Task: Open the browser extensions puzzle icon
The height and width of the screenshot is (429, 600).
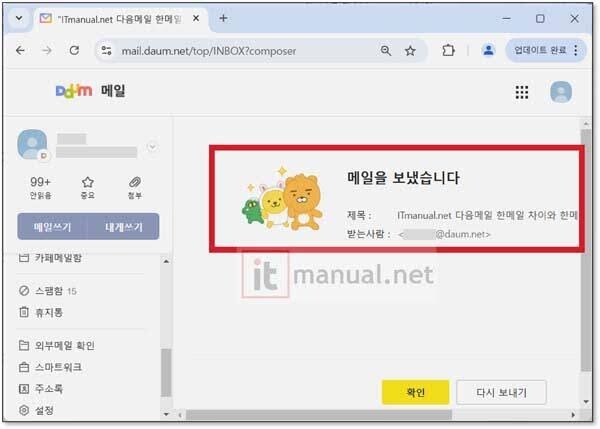Action: pyautogui.click(x=448, y=51)
